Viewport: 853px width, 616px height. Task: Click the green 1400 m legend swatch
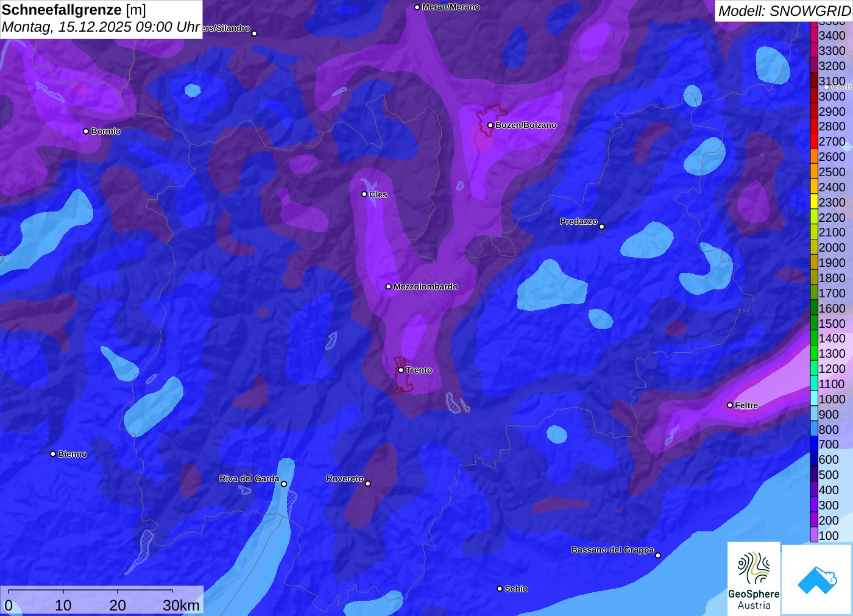coord(814,338)
